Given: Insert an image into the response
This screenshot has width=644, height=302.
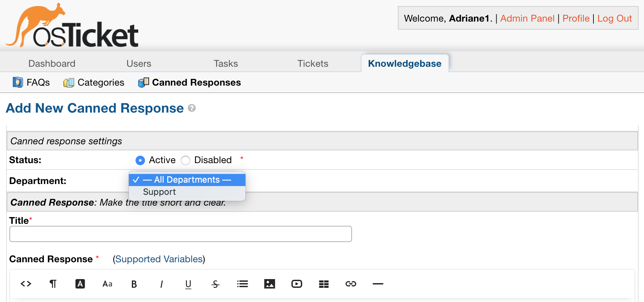Looking at the screenshot, I should click(x=269, y=284).
